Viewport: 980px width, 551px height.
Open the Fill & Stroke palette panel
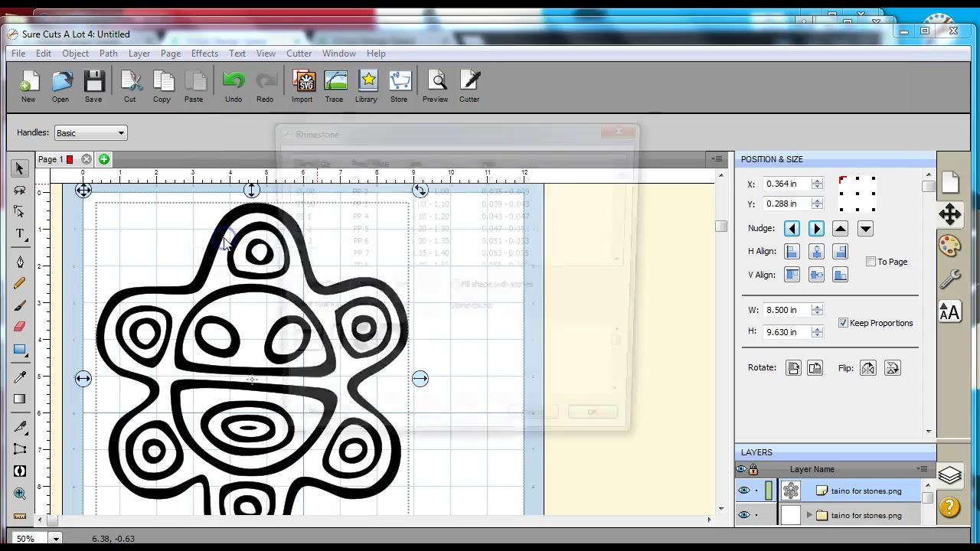[950, 246]
